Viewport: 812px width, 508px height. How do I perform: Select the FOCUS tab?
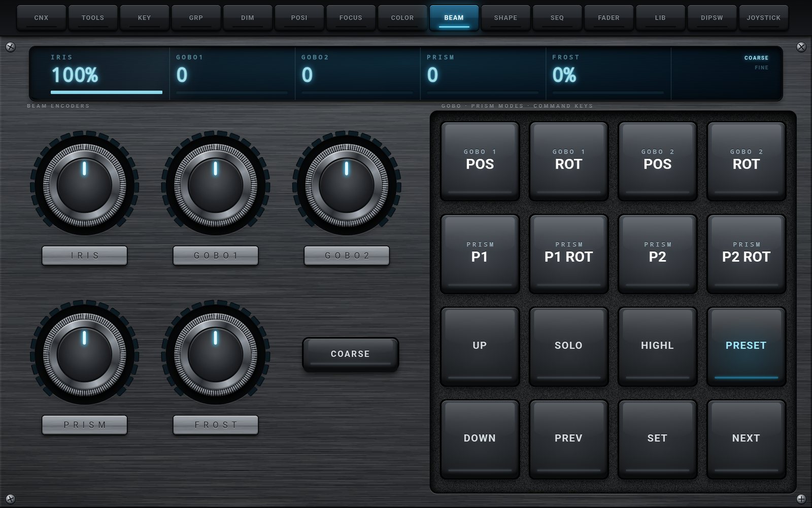click(x=351, y=18)
